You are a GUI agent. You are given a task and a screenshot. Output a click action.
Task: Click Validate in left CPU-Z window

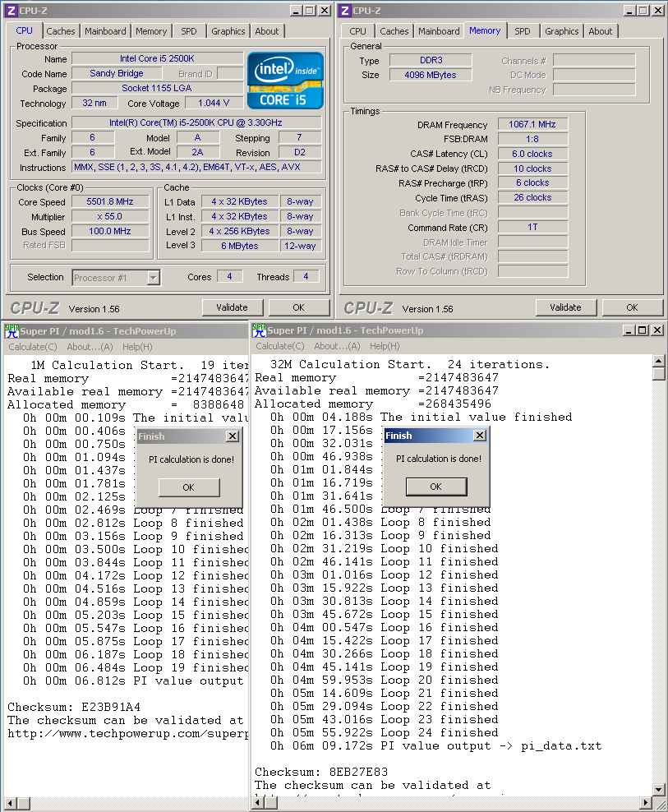click(232, 307)
